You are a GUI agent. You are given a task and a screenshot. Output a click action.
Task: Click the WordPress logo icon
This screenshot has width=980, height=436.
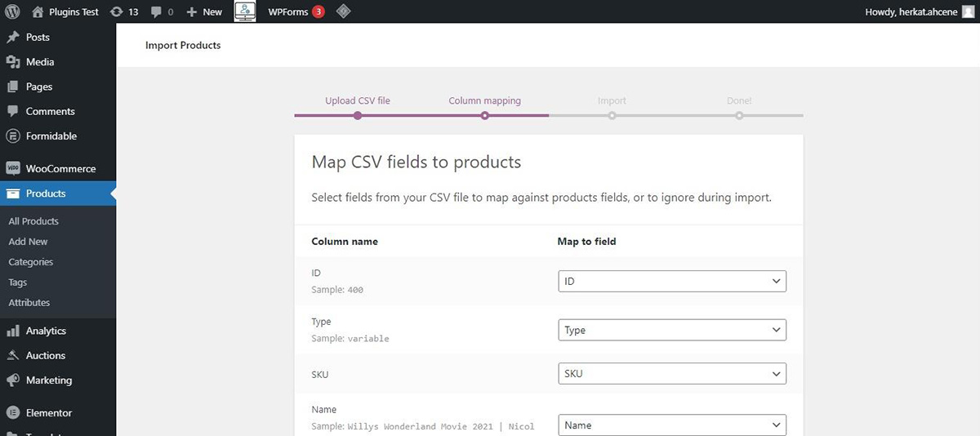point(11,11)
